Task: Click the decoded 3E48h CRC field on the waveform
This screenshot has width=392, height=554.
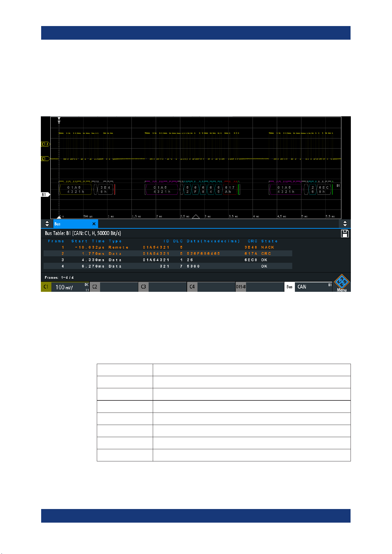Action: click(x=105, y=189)
